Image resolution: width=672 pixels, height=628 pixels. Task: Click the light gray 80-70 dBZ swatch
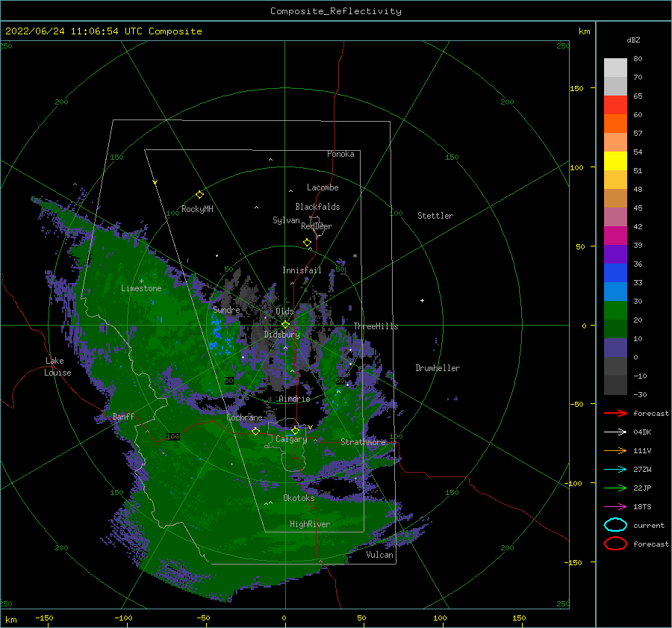pyautogui.click(x=615, y=68)
